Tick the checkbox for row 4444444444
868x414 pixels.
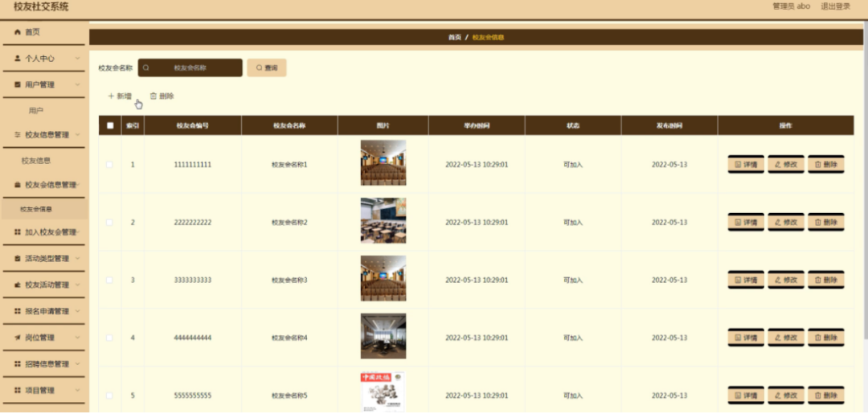(109, 338)
